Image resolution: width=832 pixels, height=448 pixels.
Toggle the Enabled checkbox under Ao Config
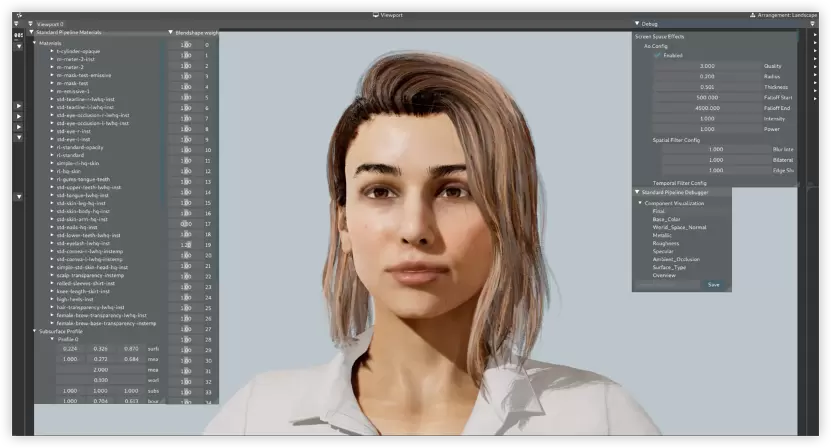[x=657, y=55]
